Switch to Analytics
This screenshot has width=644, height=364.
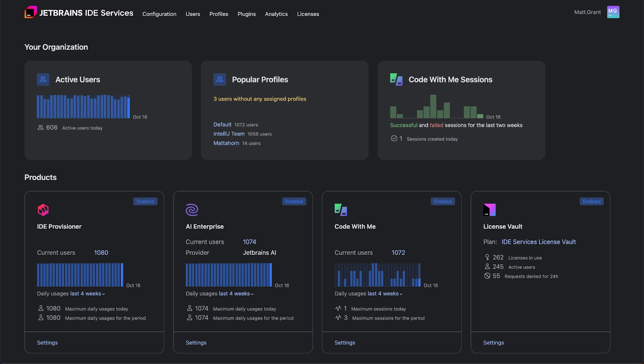pyautogui.click(x=276, y=14)
